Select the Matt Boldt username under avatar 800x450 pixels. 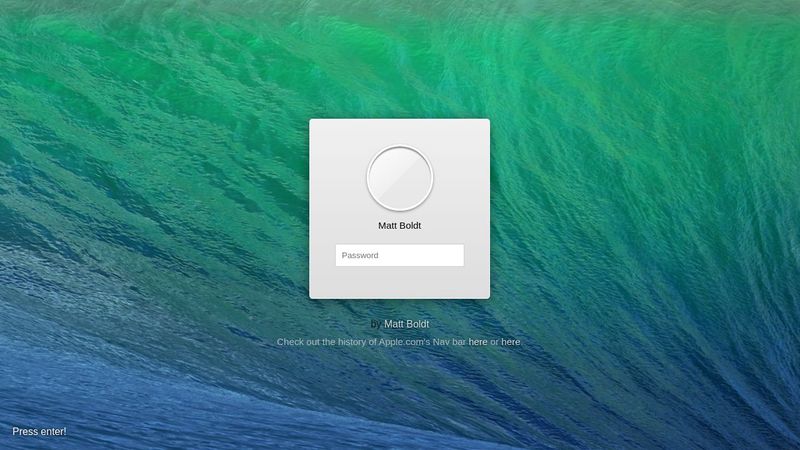pos(399,226)
